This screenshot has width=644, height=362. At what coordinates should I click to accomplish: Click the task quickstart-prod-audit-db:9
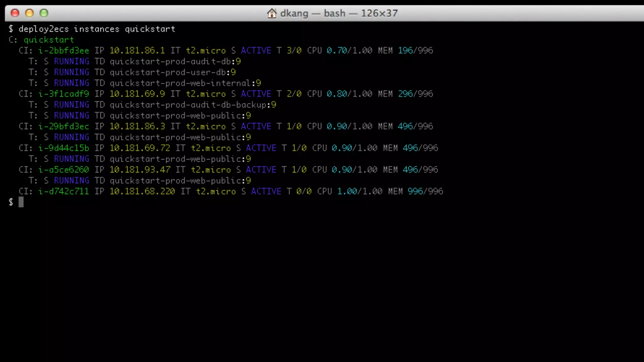175,62
